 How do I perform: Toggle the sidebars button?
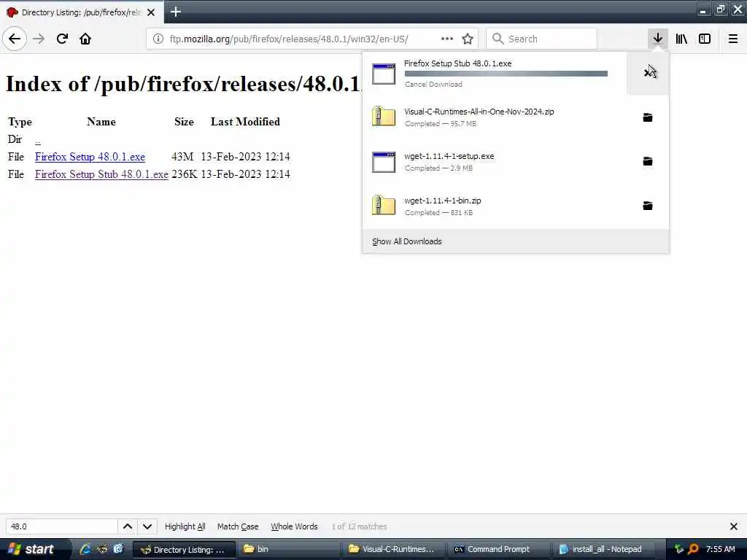[x=705, y=39]
